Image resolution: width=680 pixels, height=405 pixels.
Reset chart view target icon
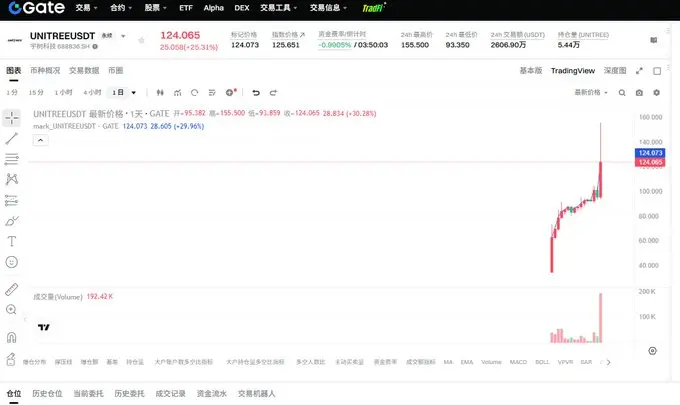tap(652, 351)
